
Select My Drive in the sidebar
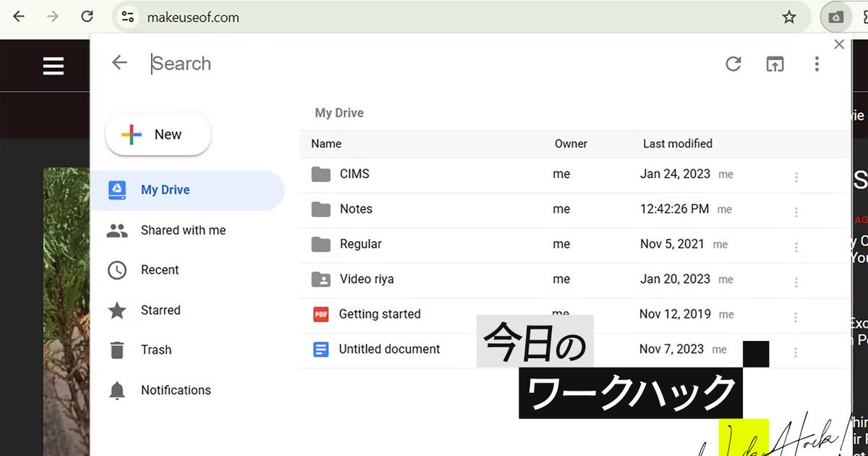pyautogui.click(x=187, y=190)
